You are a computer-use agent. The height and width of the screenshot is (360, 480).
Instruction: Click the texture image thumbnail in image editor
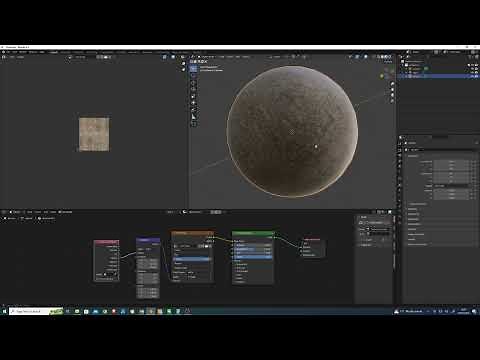click(x=94, y=134)
